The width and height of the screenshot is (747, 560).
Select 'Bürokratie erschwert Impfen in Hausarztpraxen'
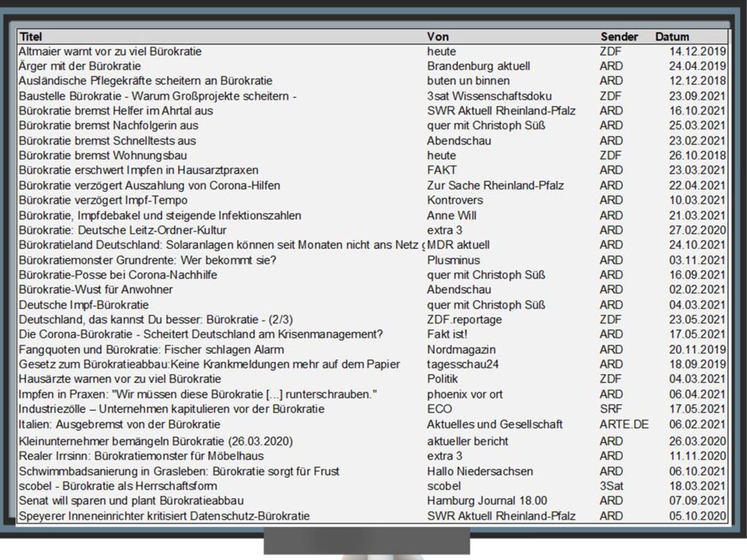pos(373,171)
